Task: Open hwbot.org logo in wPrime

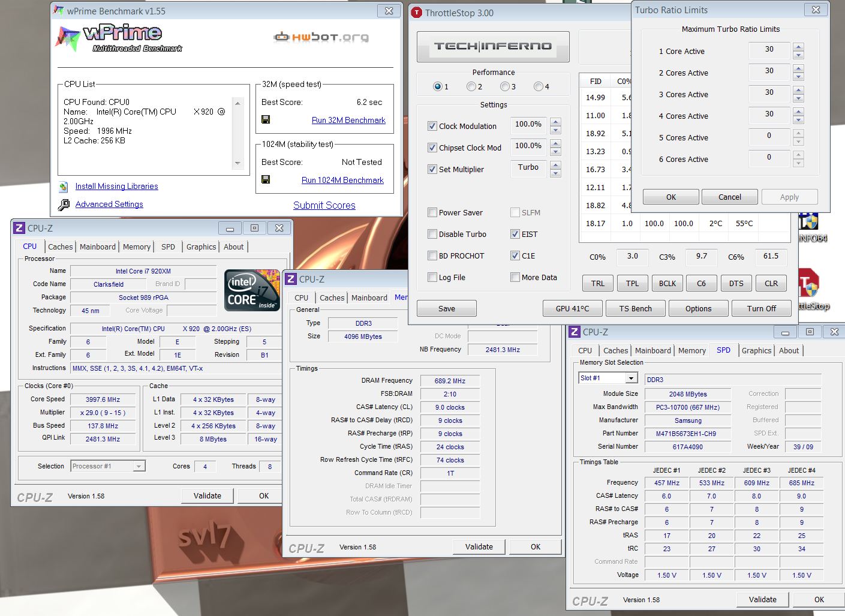Action: (321, 37)
